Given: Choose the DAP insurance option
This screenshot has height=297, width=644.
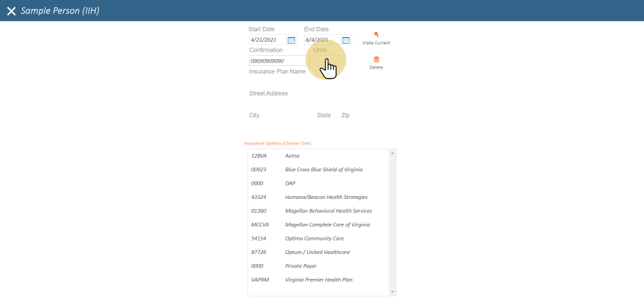Looking at the screenshot, I should tap(290, 183).
